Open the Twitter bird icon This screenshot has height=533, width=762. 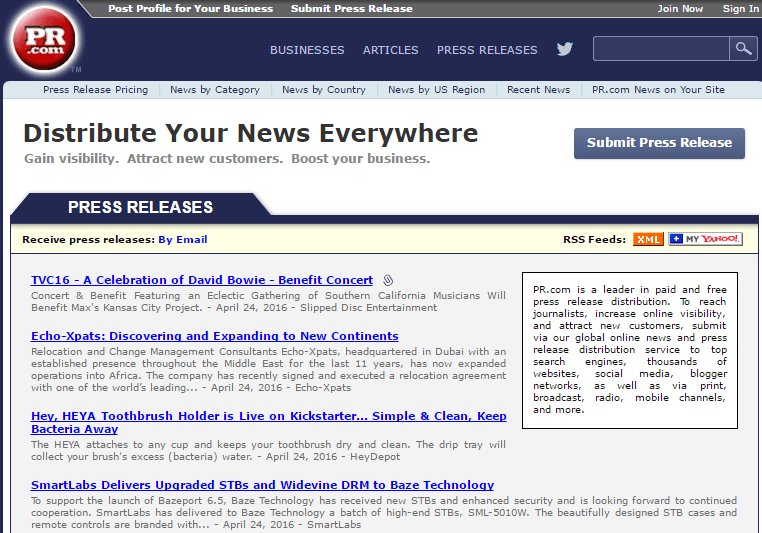click(x=565, y=49)
